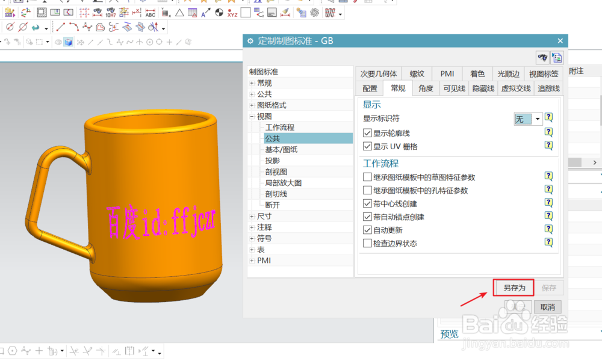Select the arc sketch tool
Screen dimensions: 602x364
click(73, 27)
